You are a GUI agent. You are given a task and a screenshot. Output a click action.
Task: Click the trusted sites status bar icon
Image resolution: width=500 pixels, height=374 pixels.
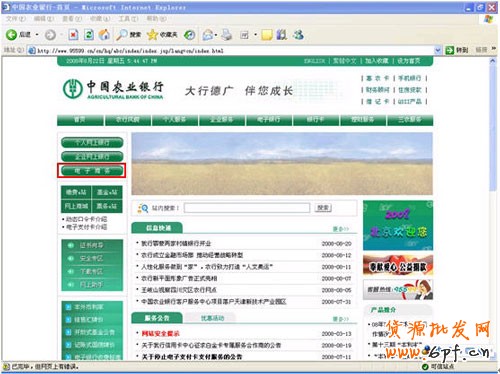tap(425, 367)
